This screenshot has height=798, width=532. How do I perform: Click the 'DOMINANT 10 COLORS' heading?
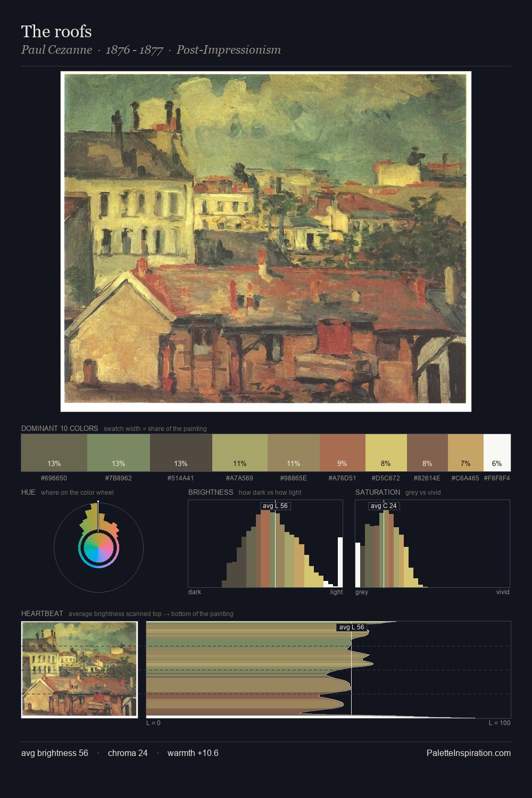click(x=60, y=428)
